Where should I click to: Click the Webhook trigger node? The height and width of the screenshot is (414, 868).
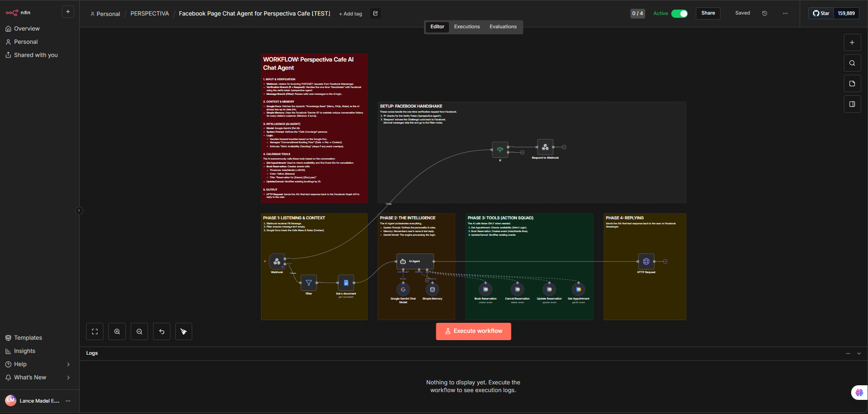click(277, 262)
